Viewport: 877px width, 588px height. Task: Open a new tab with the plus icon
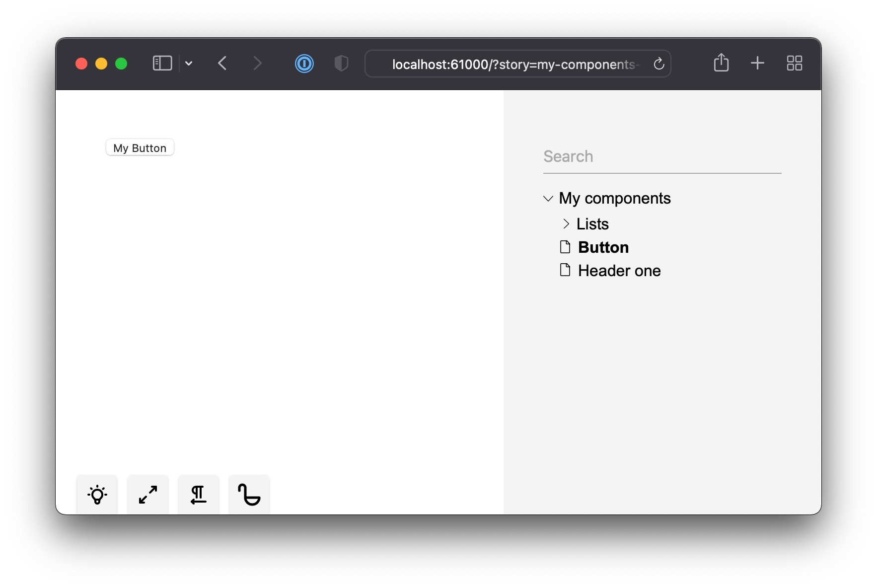[757, 63]
